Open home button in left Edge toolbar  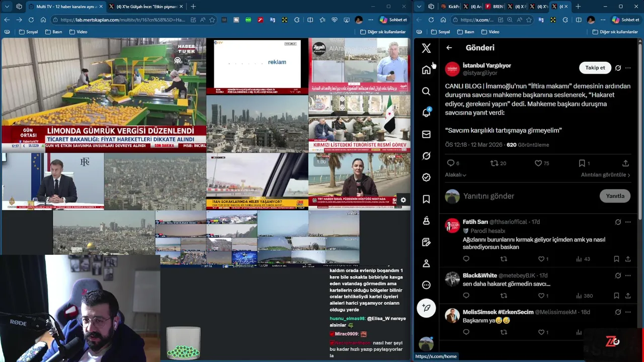pos(43,20)
